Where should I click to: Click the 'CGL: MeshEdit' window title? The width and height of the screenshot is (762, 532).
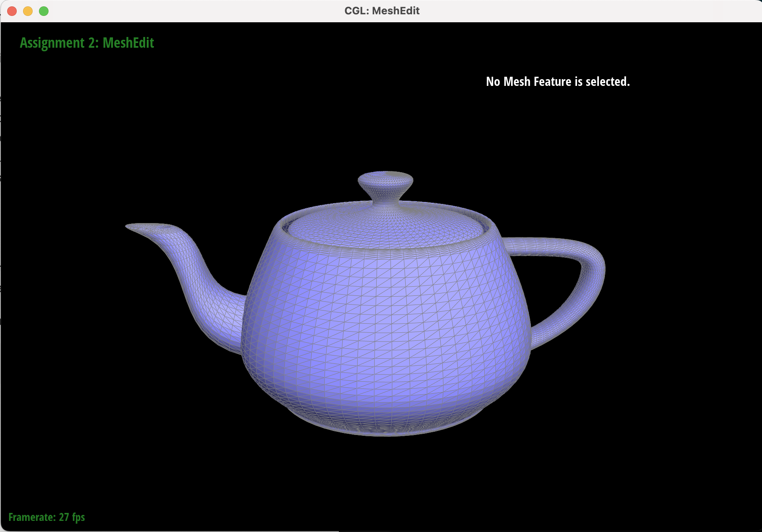click(382, 11)
